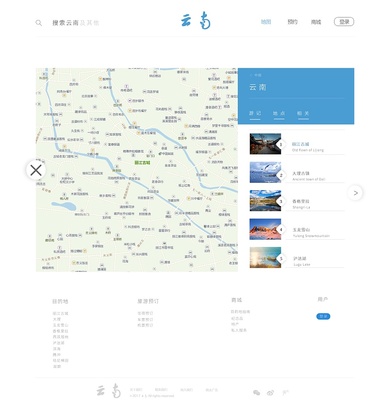Click the blue login pill under 用户
The height and width of the screenshot is (400, 383).
click(x=323, y=316)
